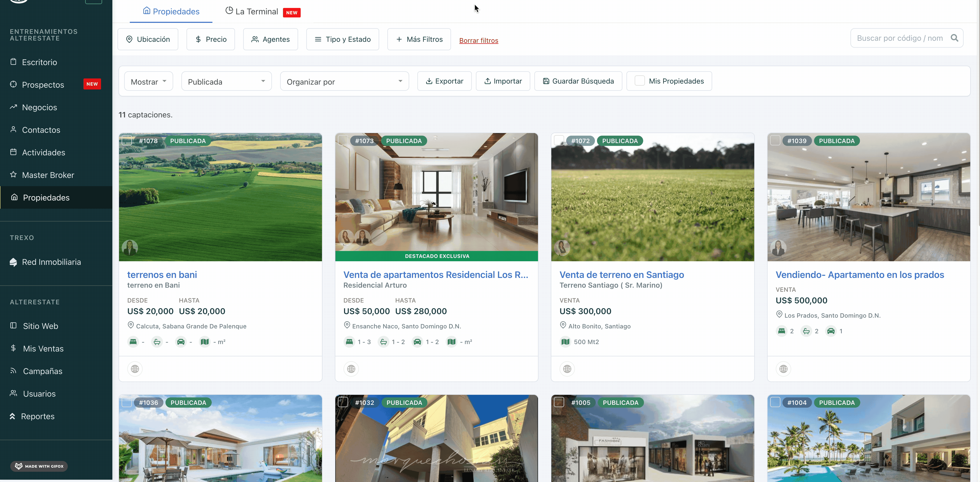
Task: Expand the Publicada status dropdown
Action: point(226,81)
